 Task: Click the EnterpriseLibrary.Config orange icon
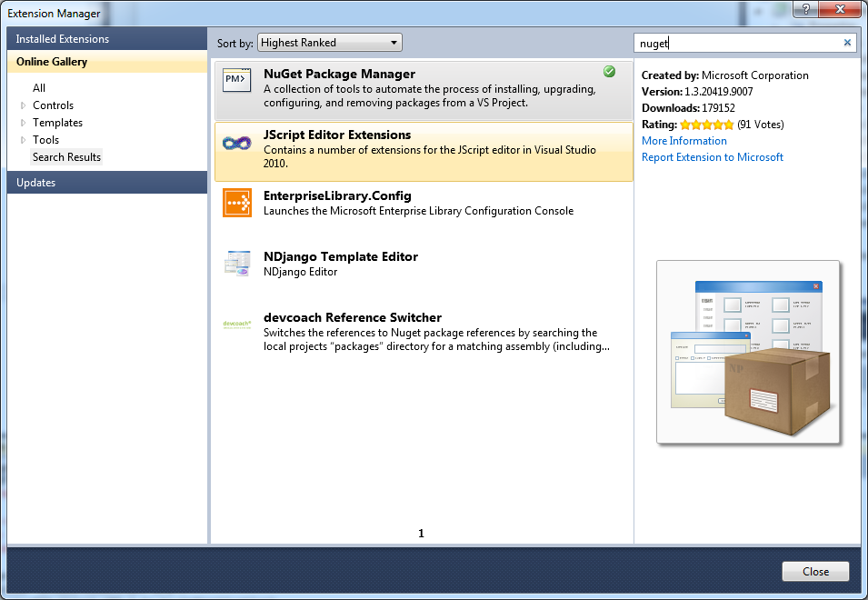pos(237,203)
